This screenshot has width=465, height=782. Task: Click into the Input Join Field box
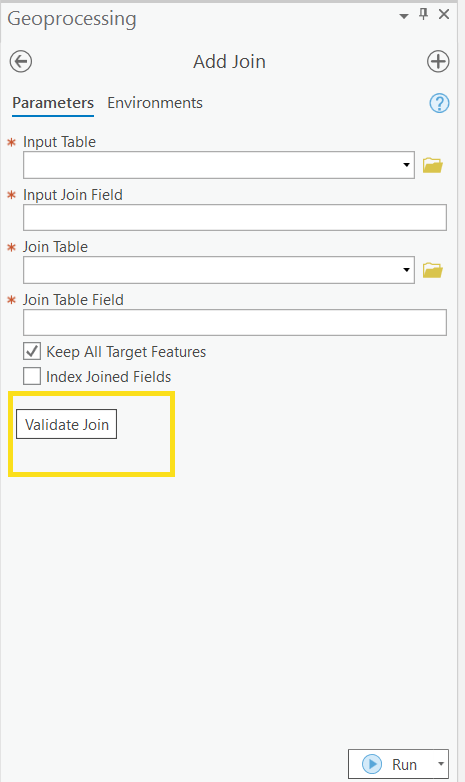coord(234,217)
